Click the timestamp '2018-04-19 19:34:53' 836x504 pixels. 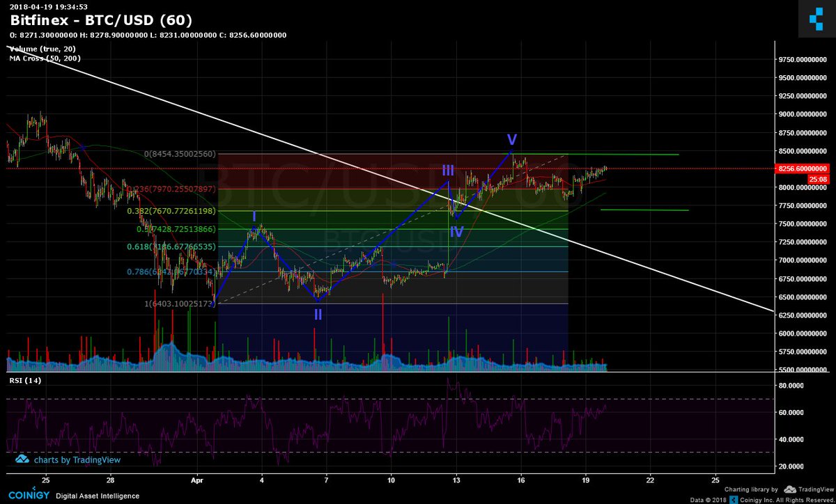(x=48, y=6)
